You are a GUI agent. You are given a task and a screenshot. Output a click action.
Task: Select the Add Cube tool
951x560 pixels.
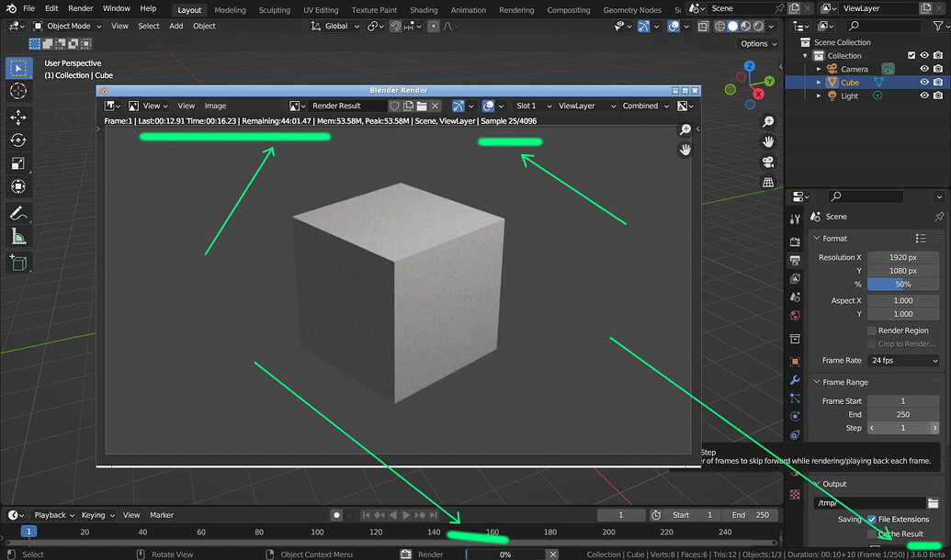point(18,263)
